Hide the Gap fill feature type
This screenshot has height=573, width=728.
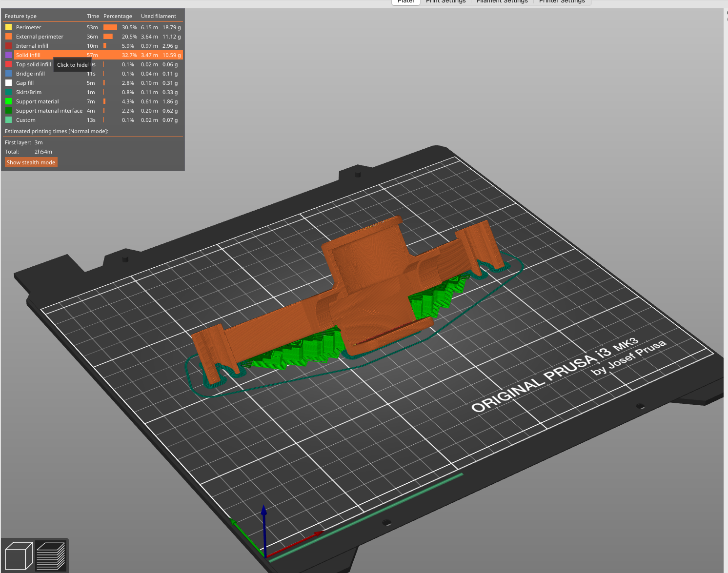click(25, 83)
